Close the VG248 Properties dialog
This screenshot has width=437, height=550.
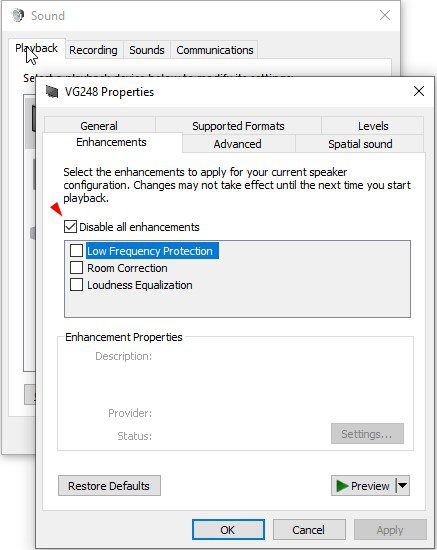click(419, 92)
